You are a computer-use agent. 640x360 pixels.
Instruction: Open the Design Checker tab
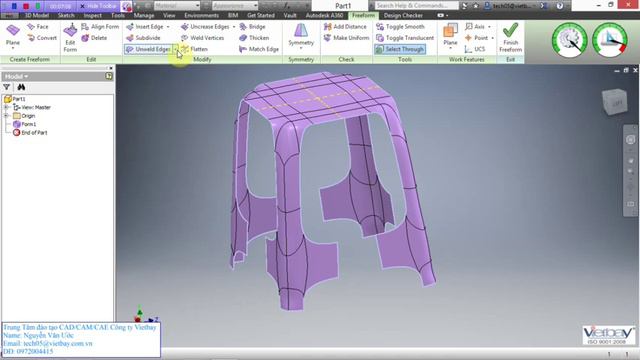403,16
